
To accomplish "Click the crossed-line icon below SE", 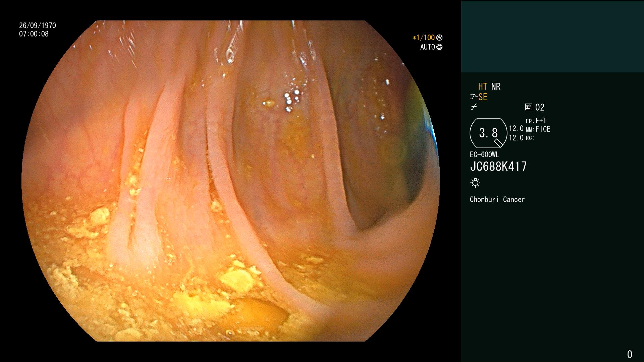I will pos(474,107).
